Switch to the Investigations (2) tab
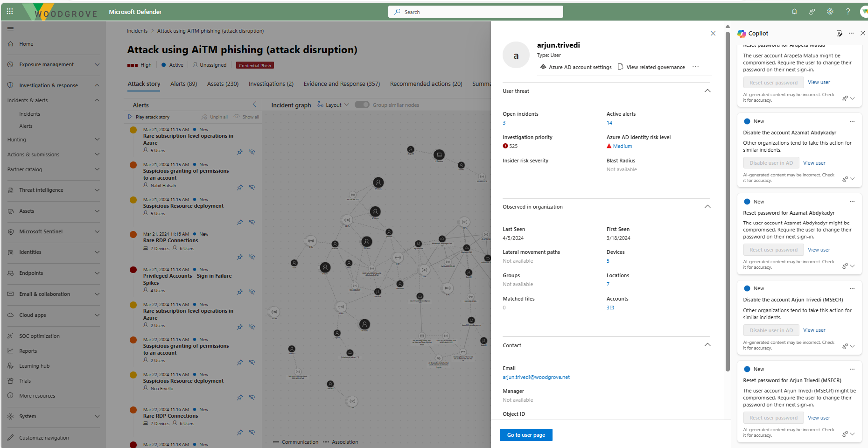Screen dimensions: 868x448 tap(271, 84)
